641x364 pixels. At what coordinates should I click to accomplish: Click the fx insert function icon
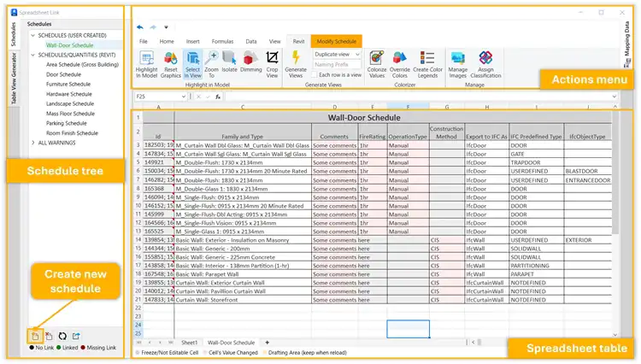pyautogui.click(x=218, y=97)
